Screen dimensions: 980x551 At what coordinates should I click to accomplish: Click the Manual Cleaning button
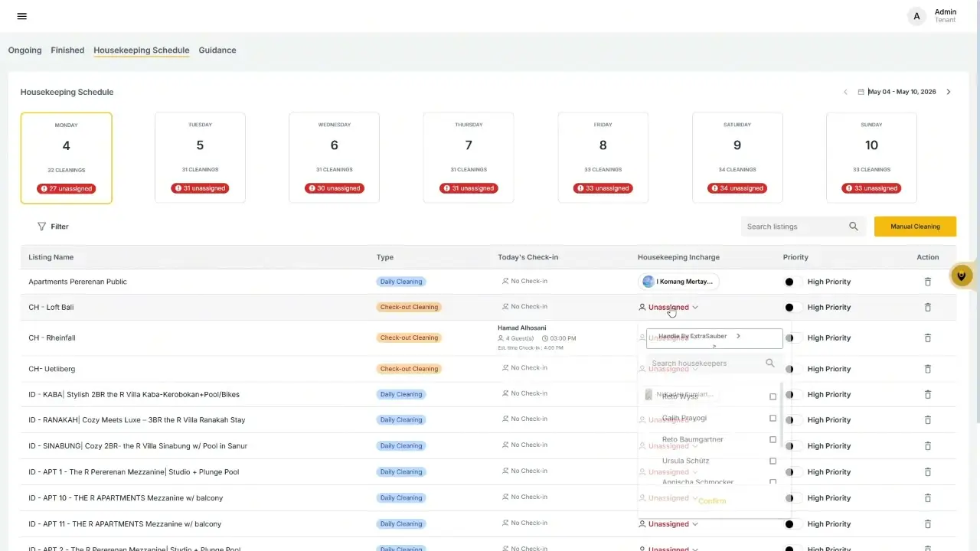pos(916,227)
